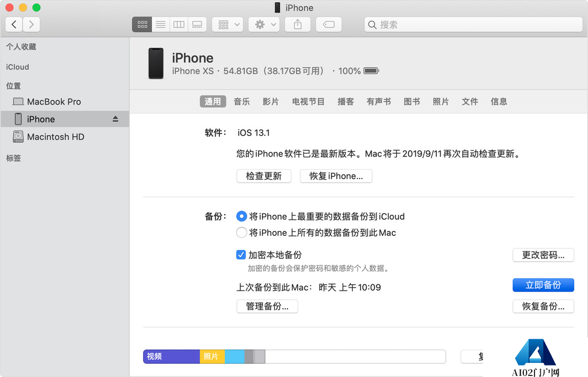Click the 立即备份 button

click(x=543, y=285)
